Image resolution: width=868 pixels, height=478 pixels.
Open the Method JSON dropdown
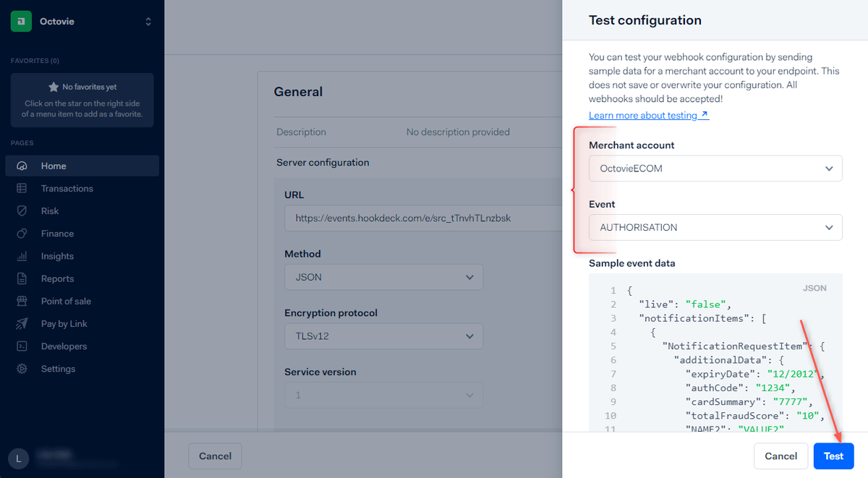point(383,277)
